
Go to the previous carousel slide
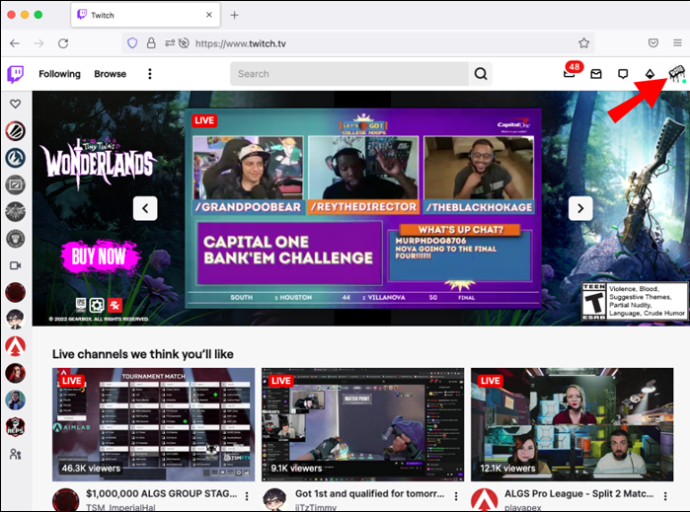pos(145,208)
